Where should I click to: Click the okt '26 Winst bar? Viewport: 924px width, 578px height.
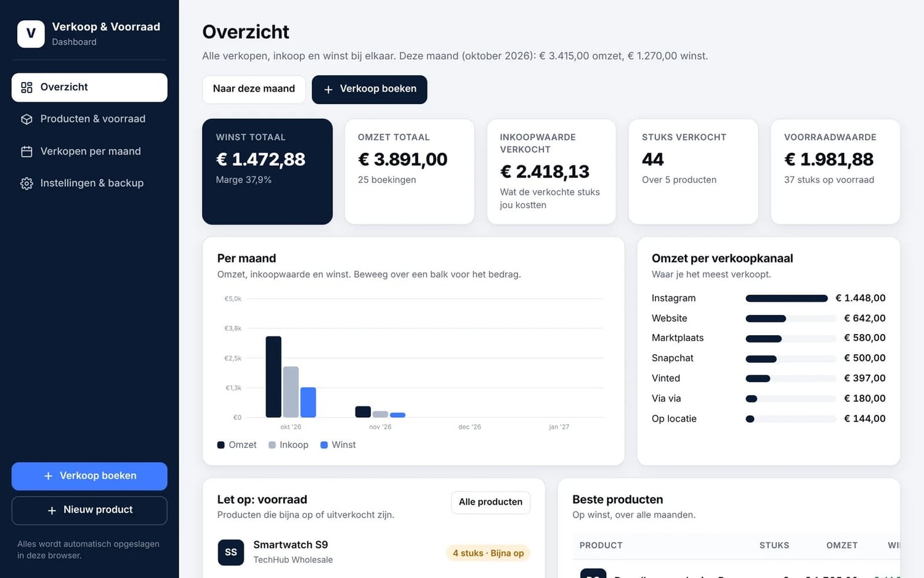308,402
